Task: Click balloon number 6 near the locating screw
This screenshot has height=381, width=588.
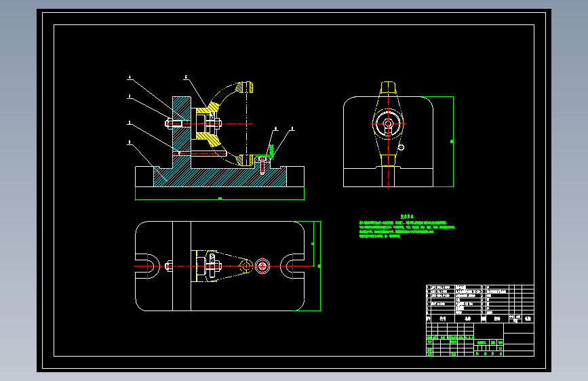Action: (x=275, y=129)
